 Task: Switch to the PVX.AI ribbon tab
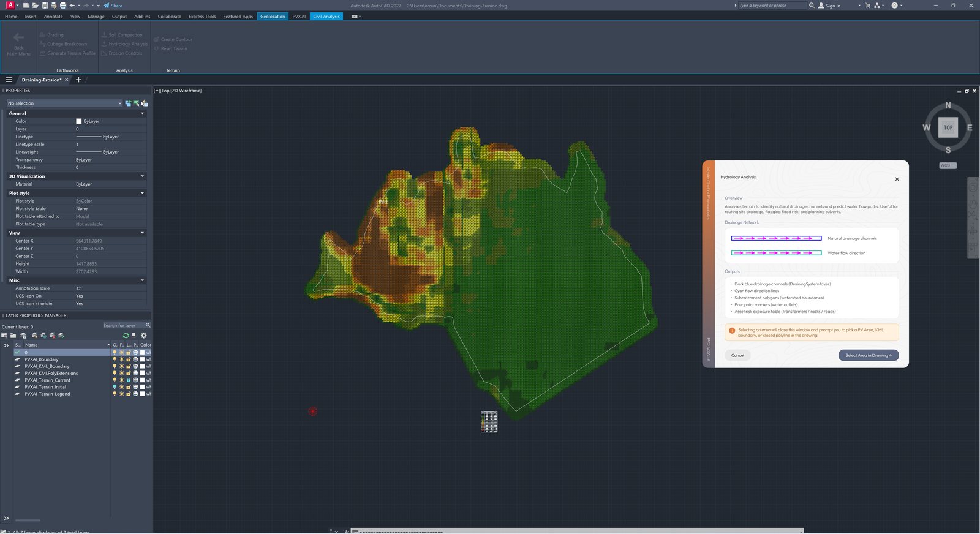coord(299,17)
